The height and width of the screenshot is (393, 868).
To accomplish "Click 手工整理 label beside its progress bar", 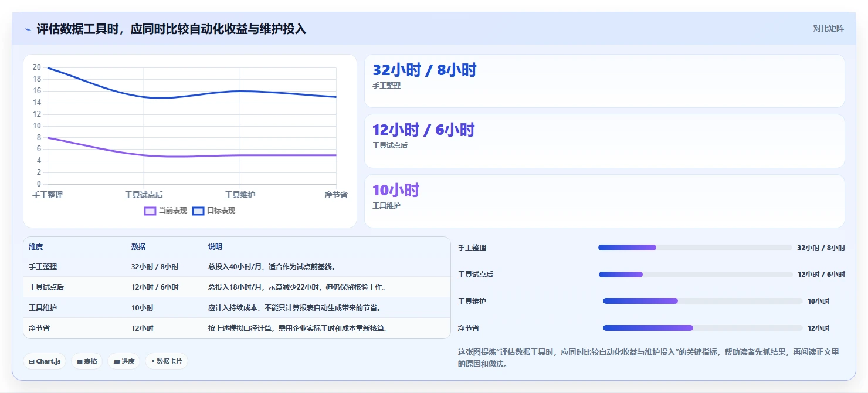I will pyautogui.click(x=472, y=248).
